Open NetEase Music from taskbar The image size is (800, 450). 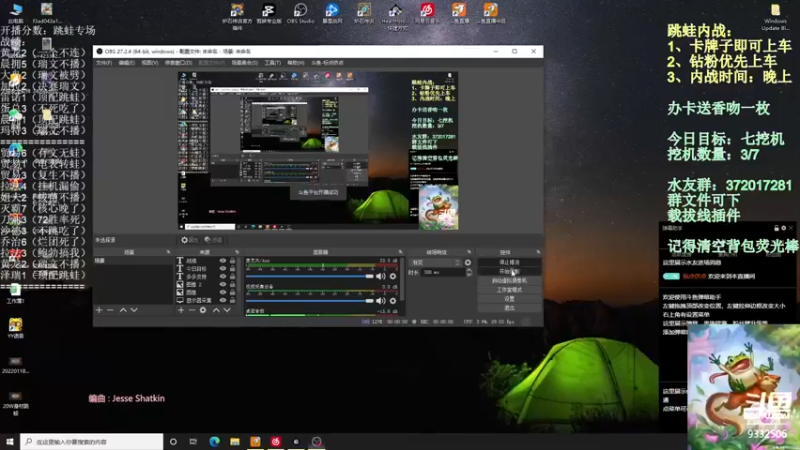click(x=276, y=441)
